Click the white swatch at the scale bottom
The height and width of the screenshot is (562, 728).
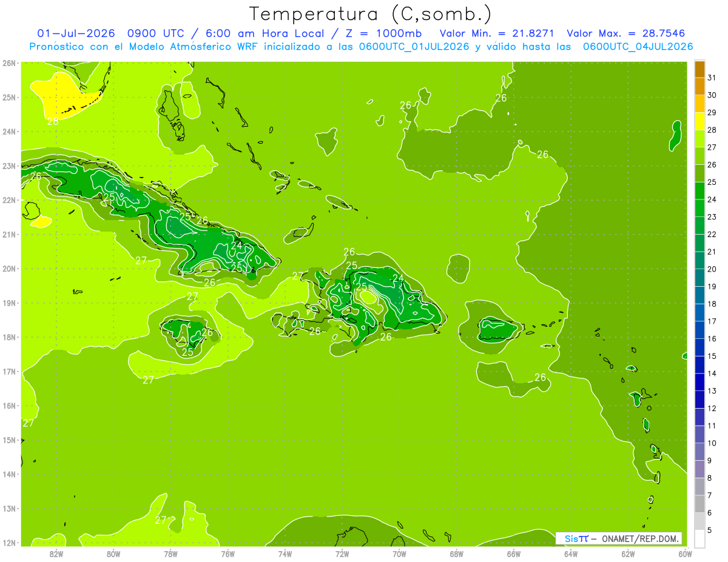pyautogui.click(x=699, y=538)
